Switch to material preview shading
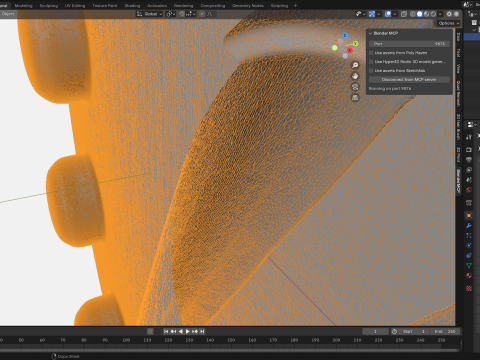 [x=426, y=14]
